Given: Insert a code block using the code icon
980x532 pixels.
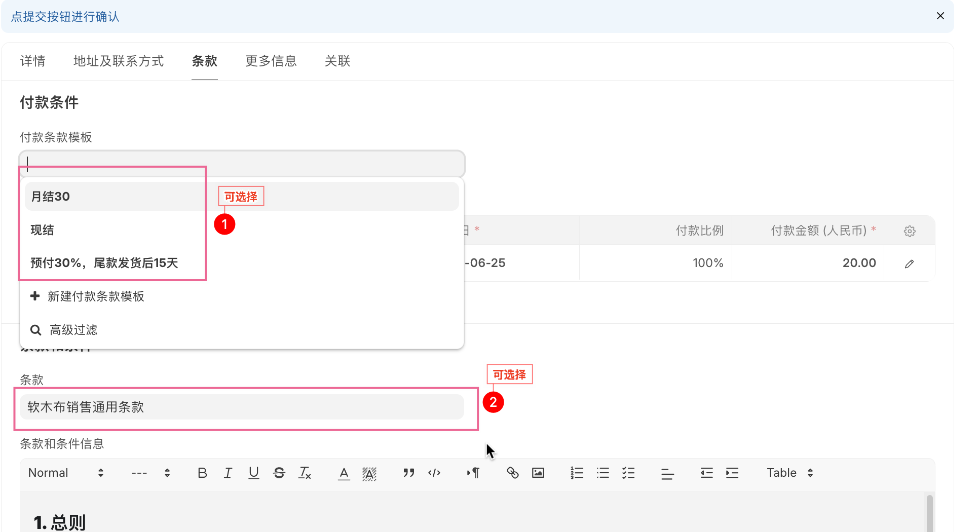Looking at the screenshot, I should click(434, 473).
